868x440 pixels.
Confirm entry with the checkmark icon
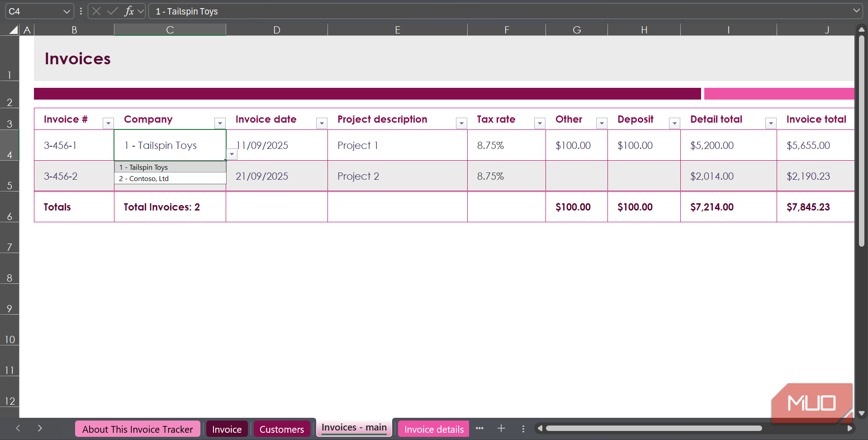[112, 11]
